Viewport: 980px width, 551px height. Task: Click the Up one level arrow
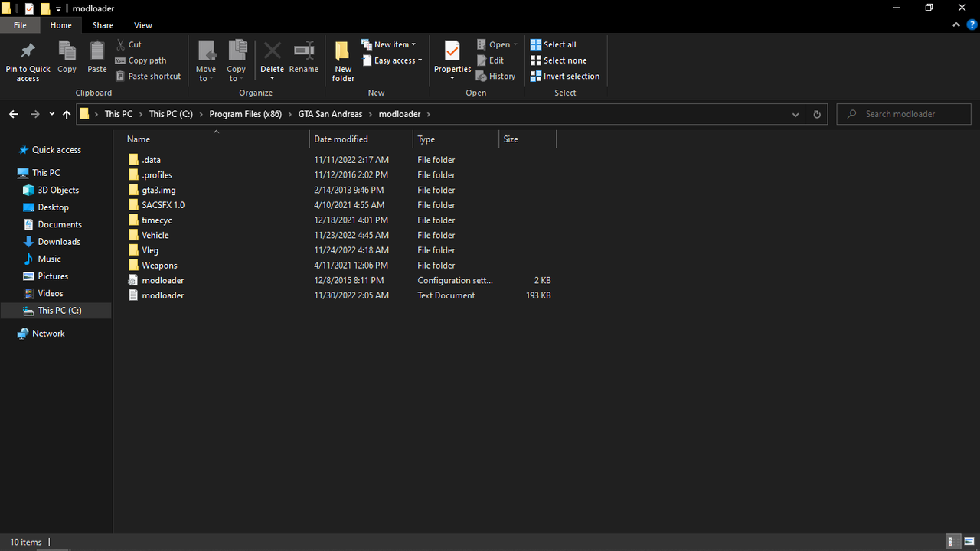(x=67, y=114)
